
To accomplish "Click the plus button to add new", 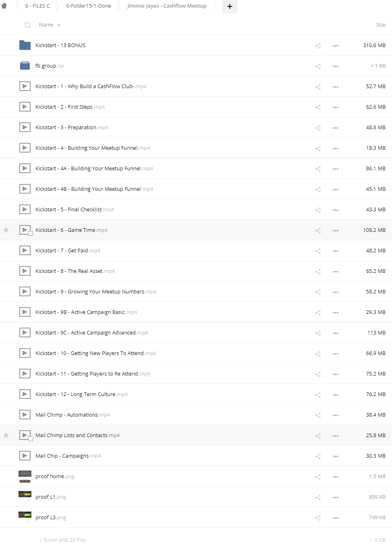I will click(x=230, y=6).
